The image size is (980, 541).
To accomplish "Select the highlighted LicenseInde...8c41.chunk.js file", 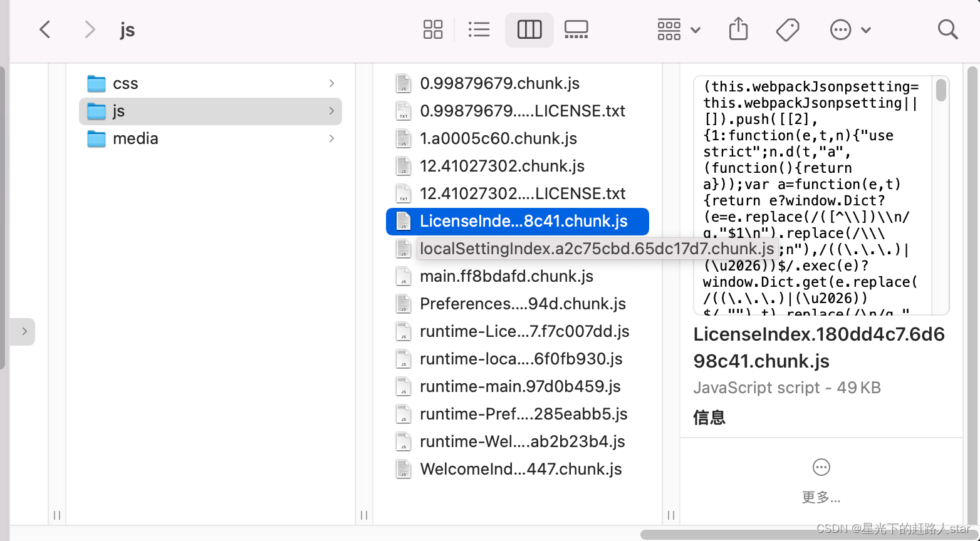I will 518,221.
